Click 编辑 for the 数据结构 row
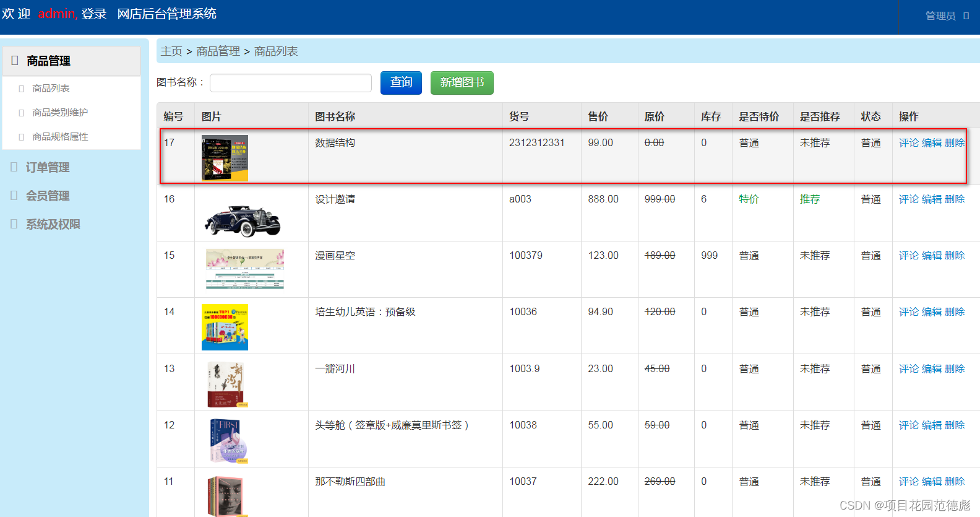 click(x=932, y=143)
